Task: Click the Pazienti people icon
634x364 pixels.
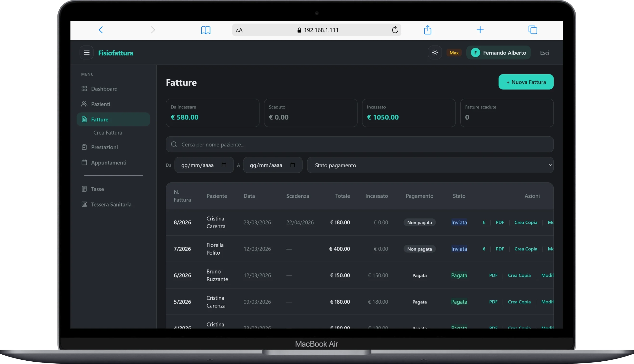Action: pos(84,104)
